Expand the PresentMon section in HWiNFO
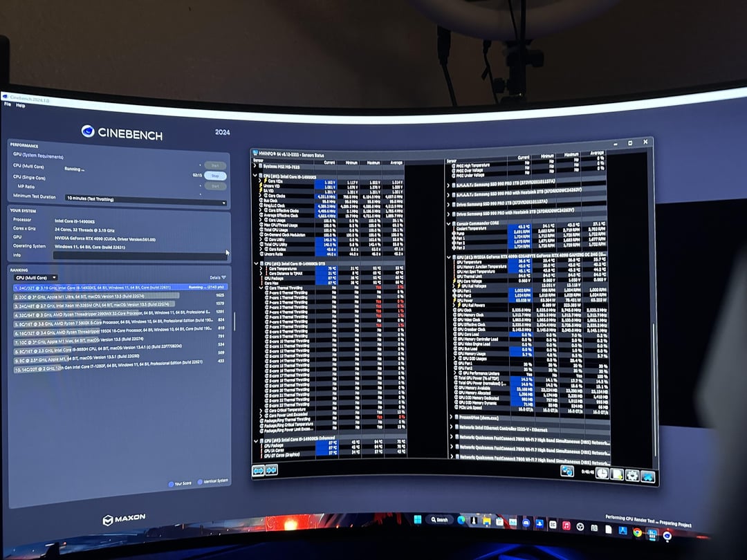This screenshot has width=747, height=560. coord(451,417)
